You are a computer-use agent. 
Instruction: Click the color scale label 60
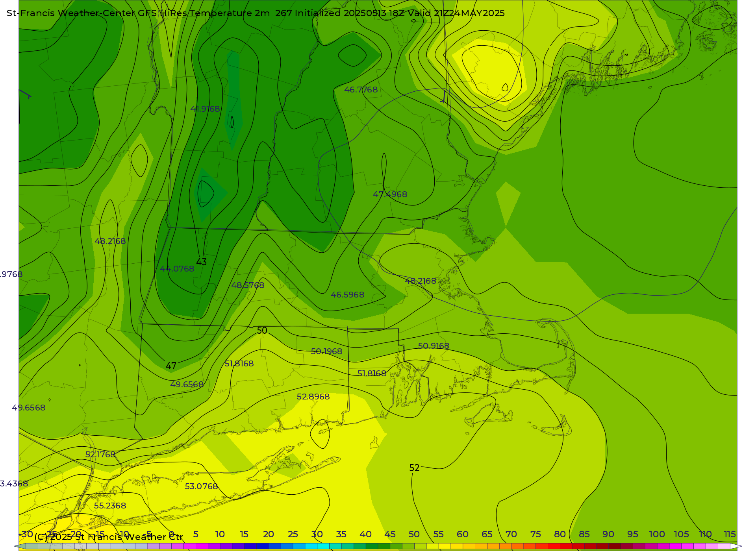pyautogui.click(x=463, y=534)
